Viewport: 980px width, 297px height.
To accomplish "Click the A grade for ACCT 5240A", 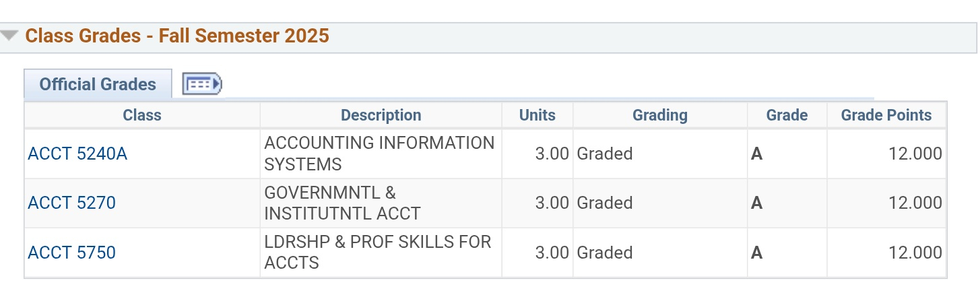I will tap(756, 154).
